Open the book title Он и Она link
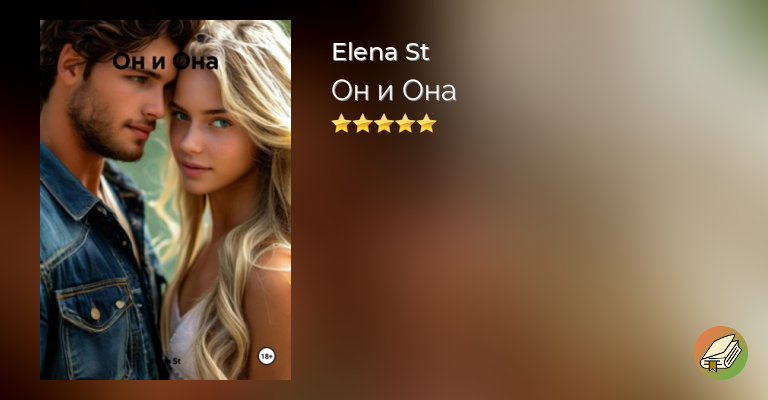This screenshot has height=400, width=768. (394, 91)
